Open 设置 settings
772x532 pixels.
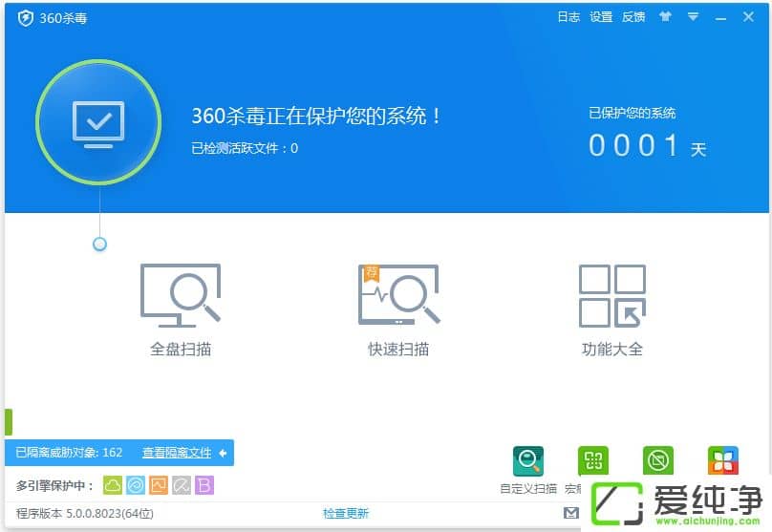click(x=601, y=17)
